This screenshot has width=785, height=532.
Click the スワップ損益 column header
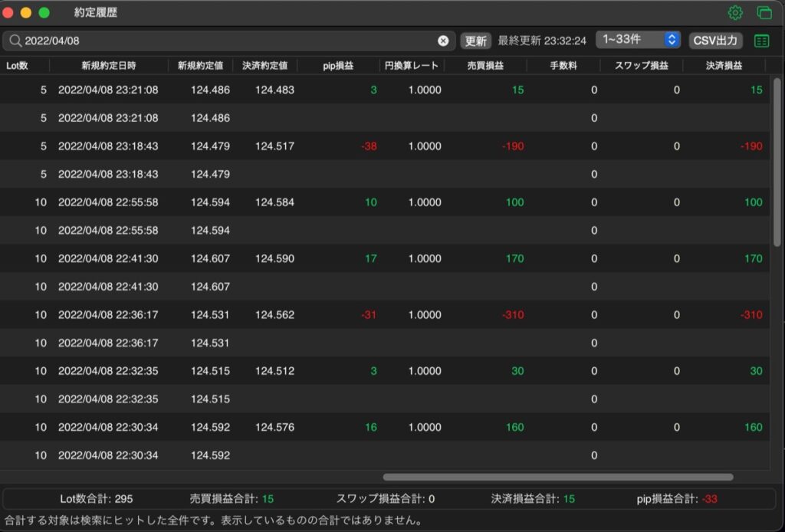coord(642,66)
